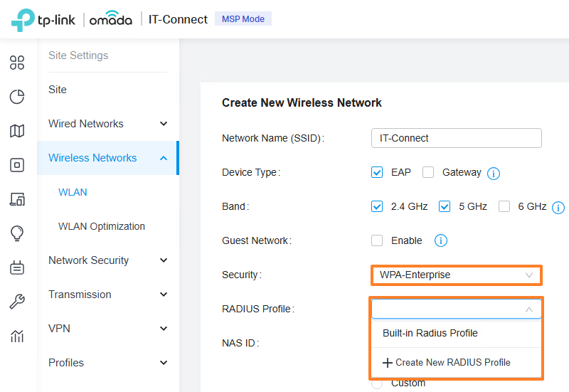Click the Security label
This screenshot has height=392, width=569.
(242, 275)
